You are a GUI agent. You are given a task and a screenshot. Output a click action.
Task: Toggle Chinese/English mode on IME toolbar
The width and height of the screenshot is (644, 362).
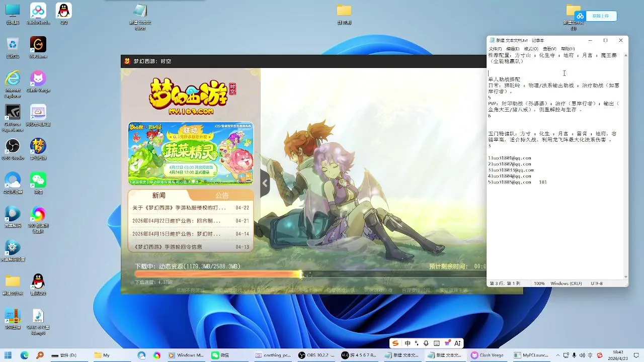point(408,343)
